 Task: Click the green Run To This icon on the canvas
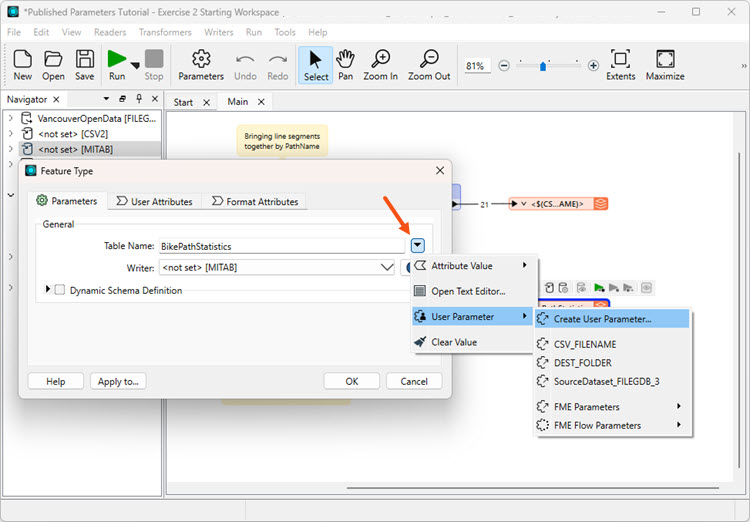[x=598, y=288]
